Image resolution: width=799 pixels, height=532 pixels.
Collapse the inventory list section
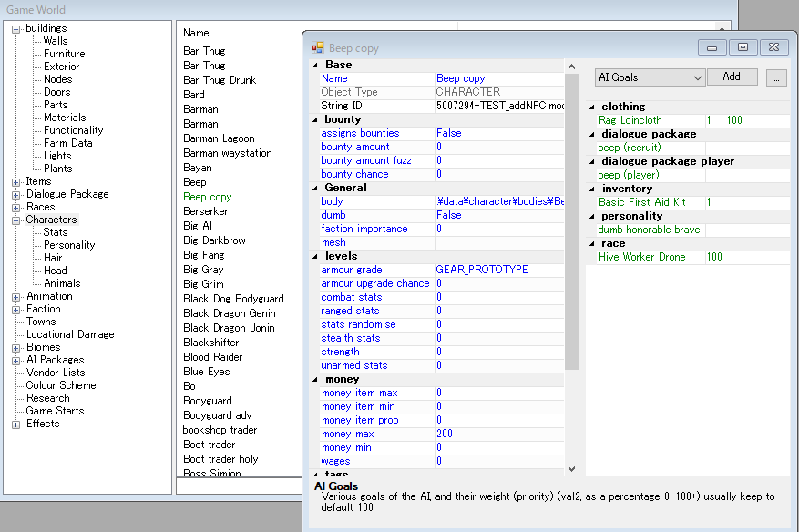tap(591, 189)
